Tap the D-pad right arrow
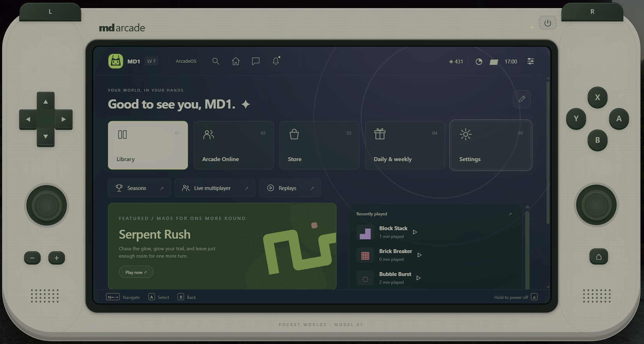Viewport: 644px width, 344px height. point(64,119)
